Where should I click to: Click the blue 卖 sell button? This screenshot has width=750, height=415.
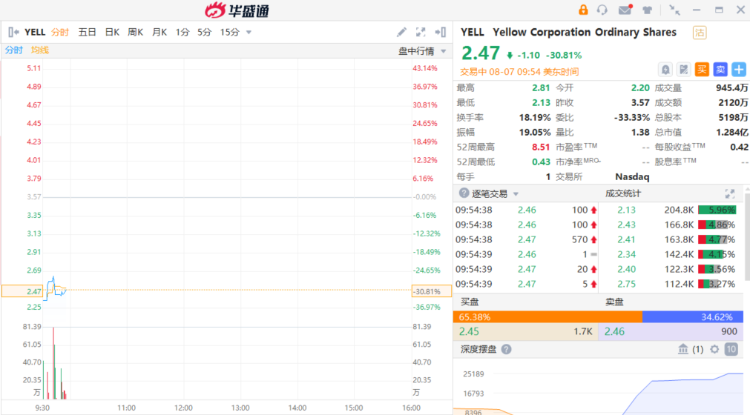coord(721,69)
